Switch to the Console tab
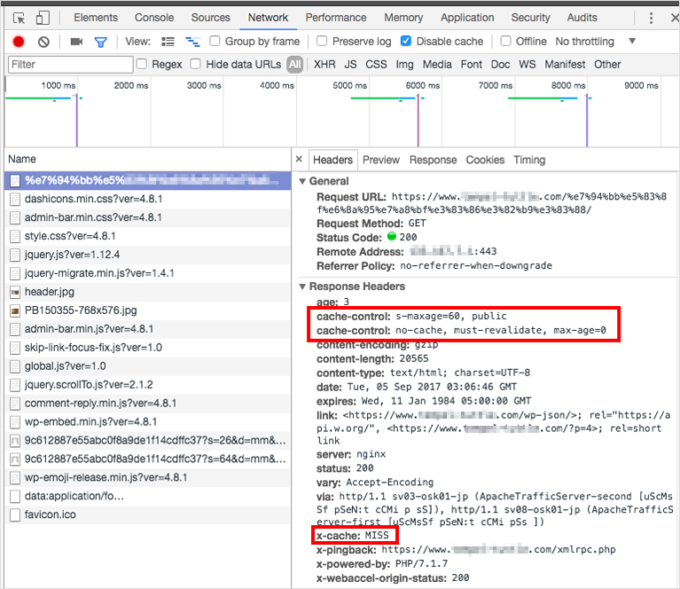The height and width of the screenshot is (589, 680). (154, 18)
